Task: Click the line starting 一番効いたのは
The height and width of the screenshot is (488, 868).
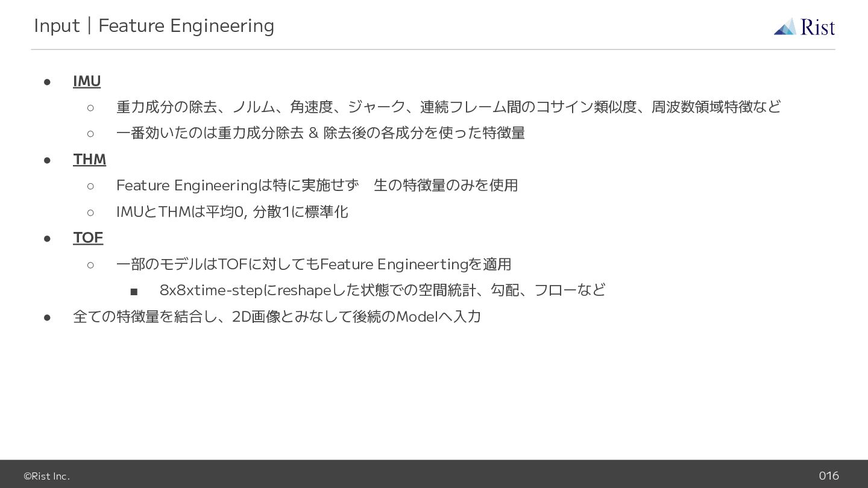Action: click(321, 133)
